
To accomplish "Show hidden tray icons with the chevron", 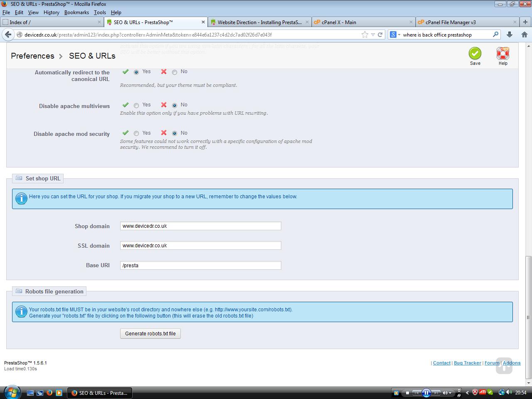I will tap(467, 392).
